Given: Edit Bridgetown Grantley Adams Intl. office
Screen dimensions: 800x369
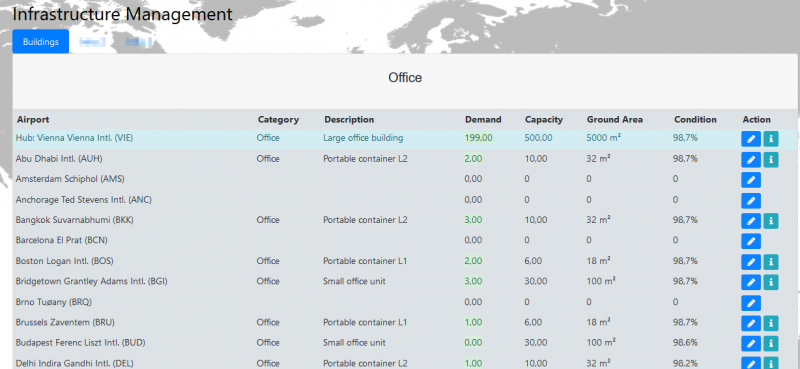Looking at the screenshot, I should tap(751, 282).
